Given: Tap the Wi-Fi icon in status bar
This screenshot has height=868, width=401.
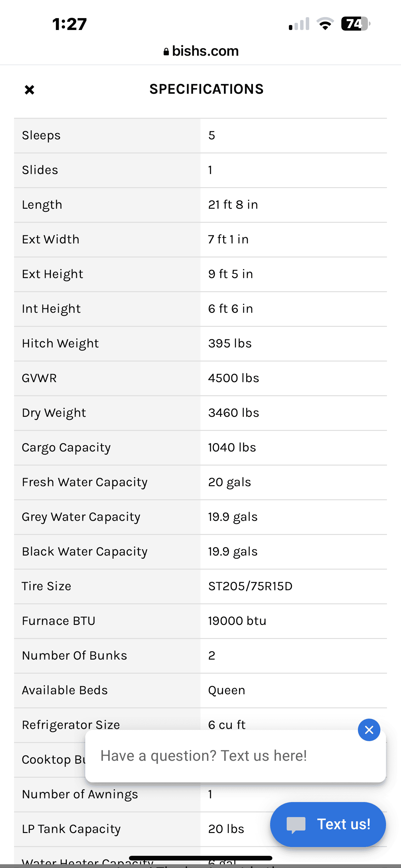Looking at the screenshot, I should [x=325, y=24].
